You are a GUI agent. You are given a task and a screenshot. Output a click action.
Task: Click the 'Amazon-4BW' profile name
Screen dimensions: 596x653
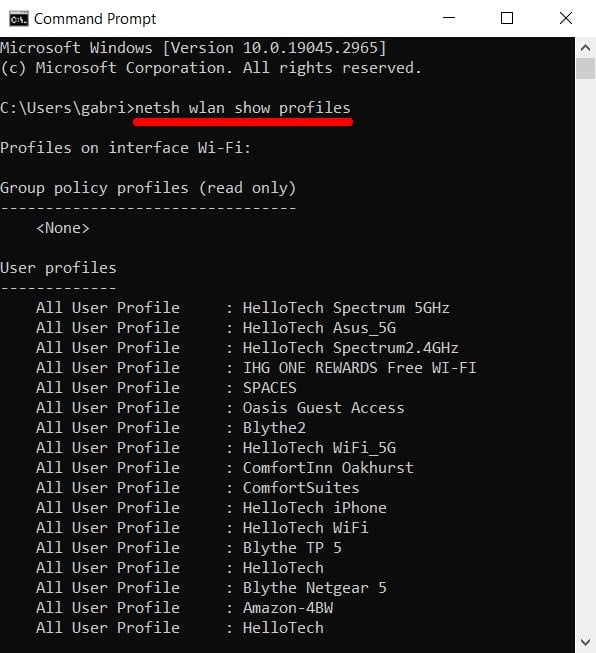click(288, 608)
